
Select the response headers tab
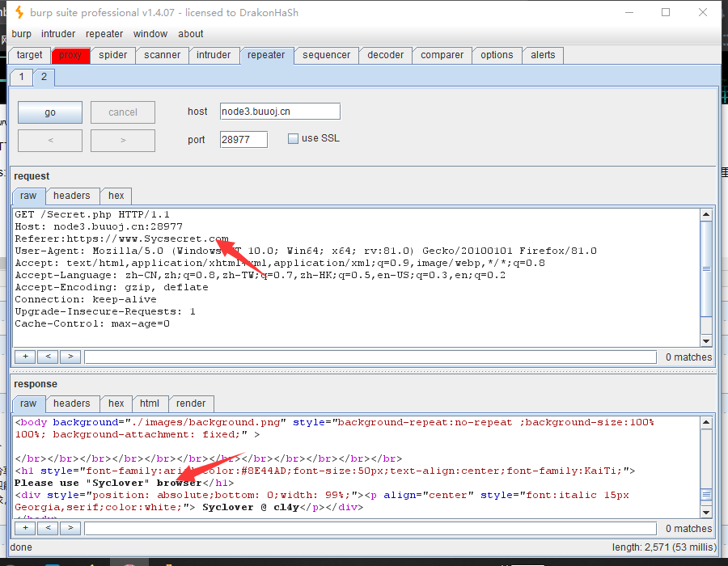tap(72, 403)
